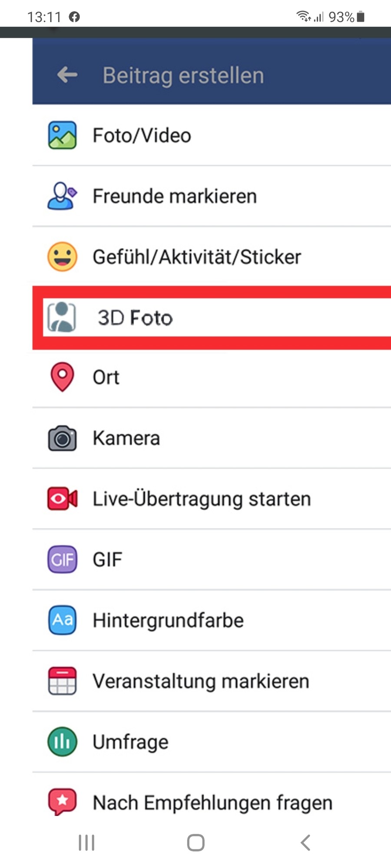
Task: Tap the Android home button
Action: click(195, 843)
